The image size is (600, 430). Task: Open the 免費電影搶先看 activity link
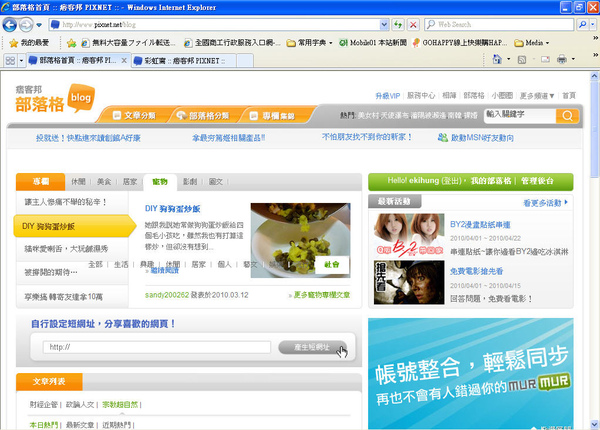pos(476,272)
